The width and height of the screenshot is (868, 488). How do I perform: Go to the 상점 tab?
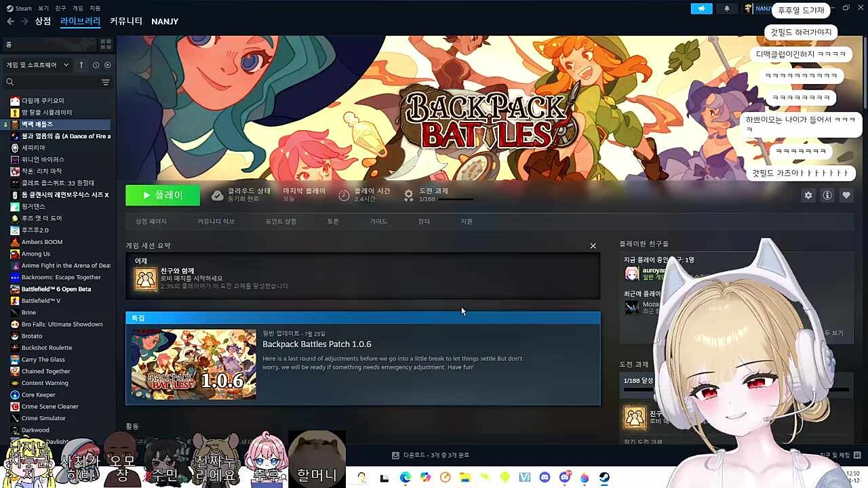pos(43,22)
